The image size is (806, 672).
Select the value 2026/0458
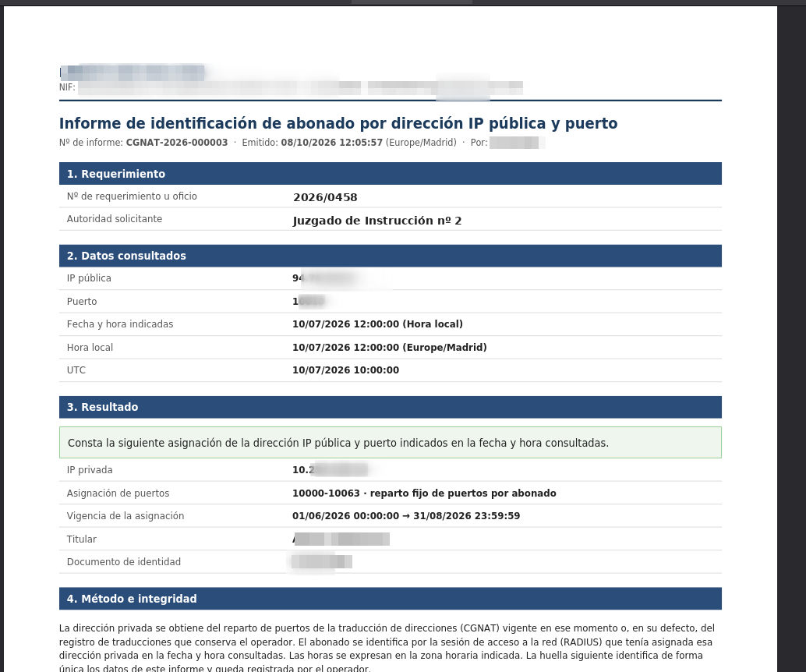tap(325, 197)
